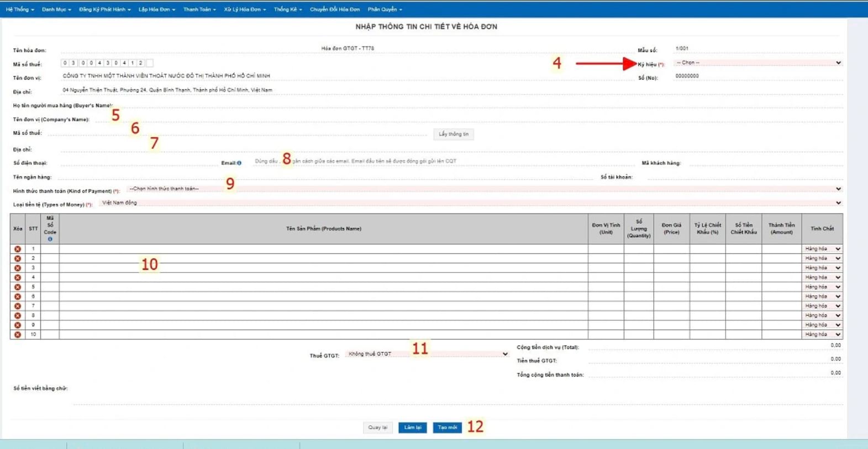Click the red delete icon for row 5

18,287
